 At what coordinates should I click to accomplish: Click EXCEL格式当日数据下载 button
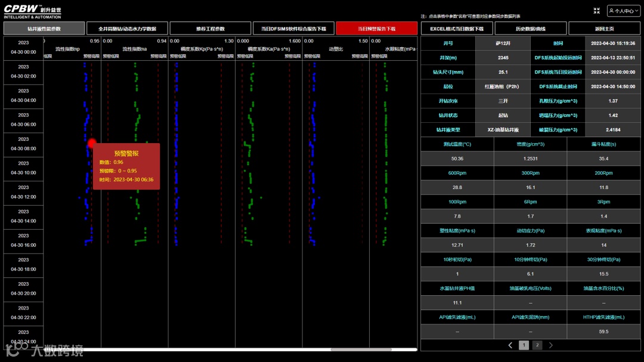457,29
